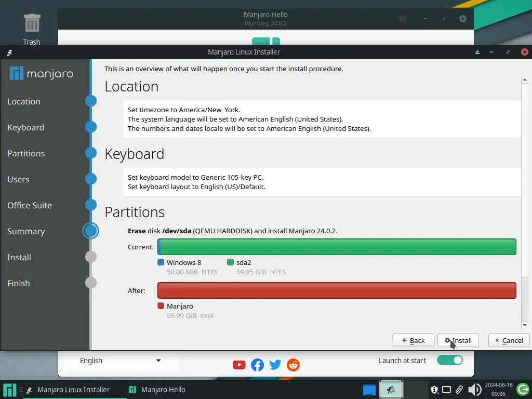Image resolution: width=532 pixels, height=399 pixels.
Task: Click the 'Erase disk /dev/sda' description line
Action: coord(232,231)
